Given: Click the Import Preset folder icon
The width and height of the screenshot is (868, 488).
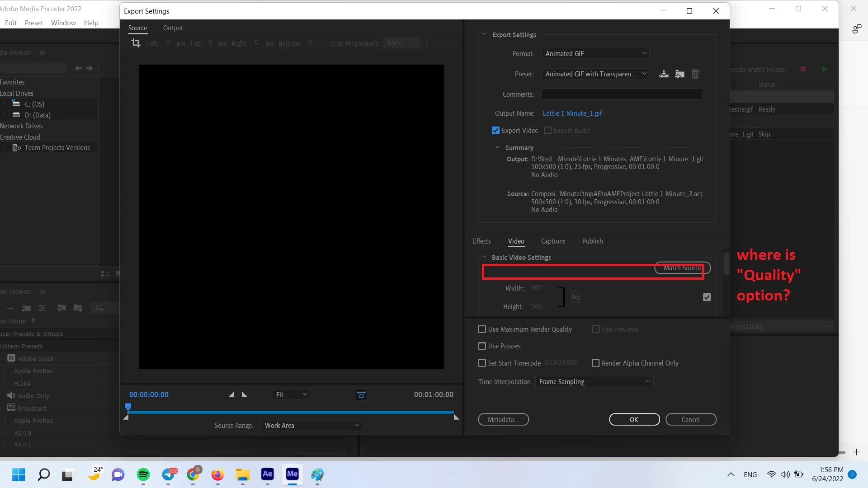Looking at the screenshot, I should (x=679, y=74).
